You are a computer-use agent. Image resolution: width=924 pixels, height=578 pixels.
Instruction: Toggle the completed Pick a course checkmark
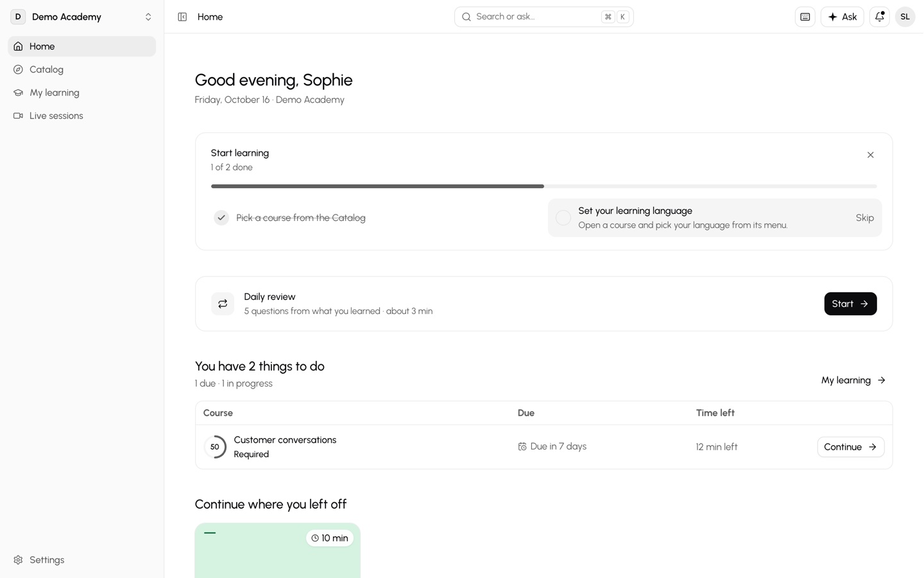tap(221, 218)
